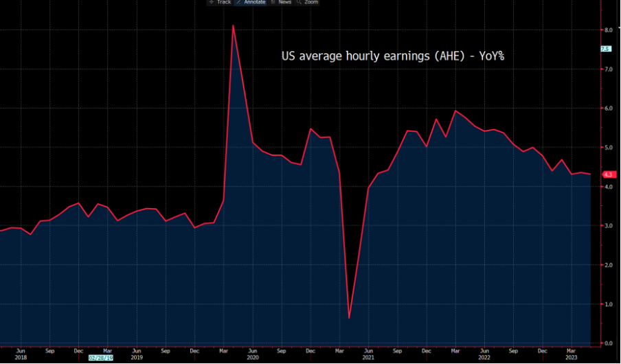Open the News overlay button
This screenshot has width=621, height=364.
(281, 2)
